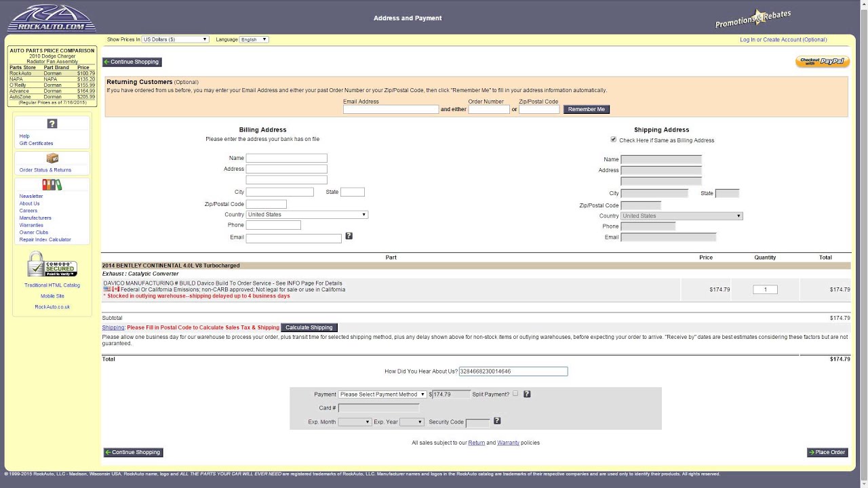Click the second Billing Address line field
This screenshot has width=868, height=488.
pos(286,180)
